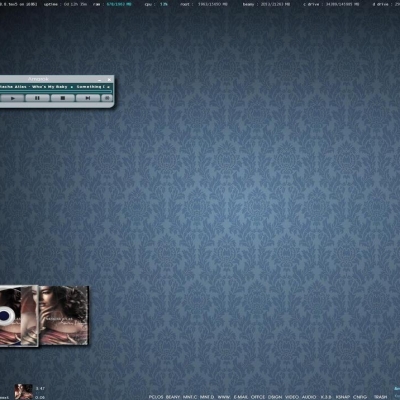
Task: Open the PCLOS launcher
Action: pyautogui.click(x=156, y=397)
